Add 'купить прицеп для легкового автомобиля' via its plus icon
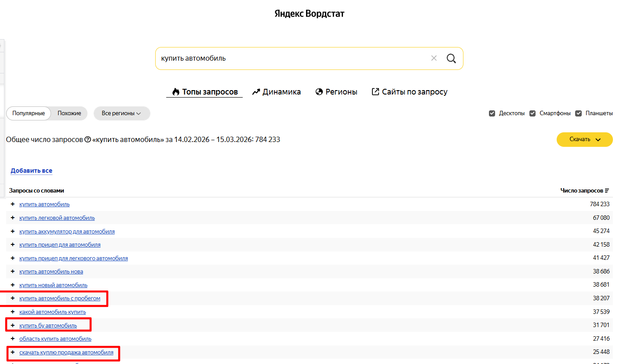This screenshot has width=638, height=364. click(x=13, y=258)
